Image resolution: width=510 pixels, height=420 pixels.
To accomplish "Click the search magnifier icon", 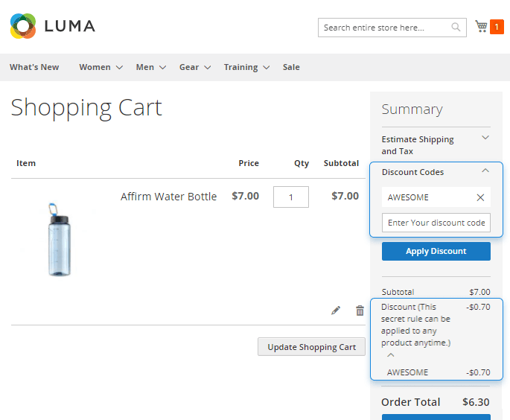I will (x=456, y=28).
